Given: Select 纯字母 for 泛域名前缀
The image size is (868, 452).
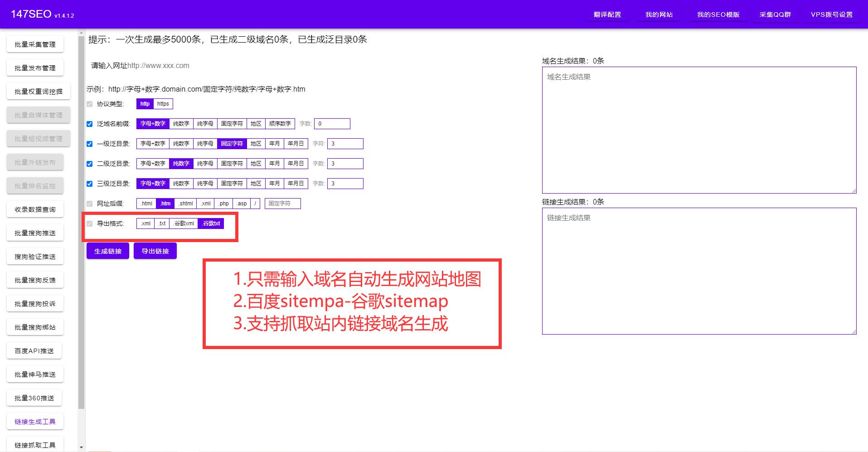Looking at the screenshot, I should tap(204, 123).
